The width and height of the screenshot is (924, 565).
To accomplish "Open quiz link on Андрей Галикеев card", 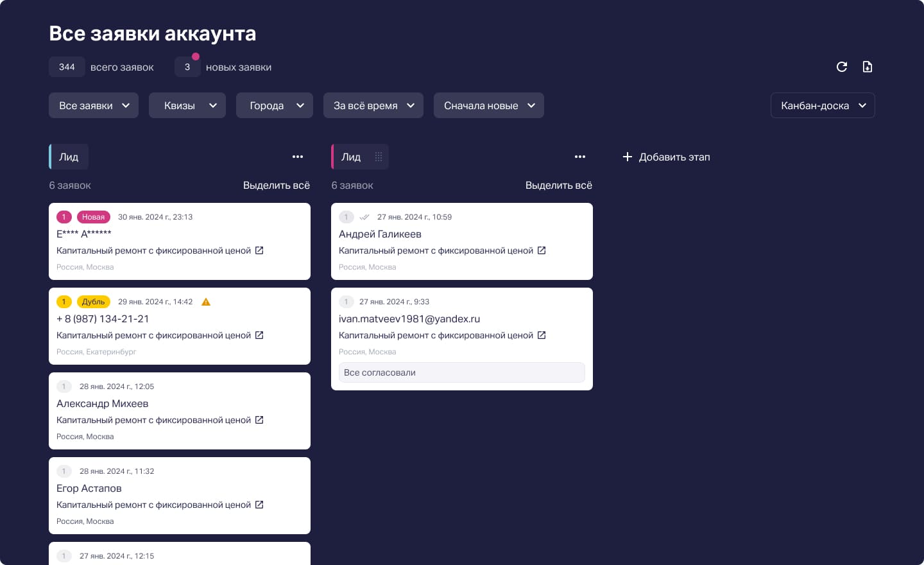I will point(542,250).
